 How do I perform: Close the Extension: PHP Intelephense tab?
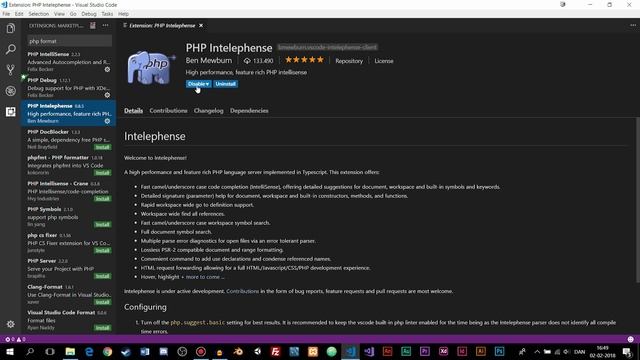201,25
